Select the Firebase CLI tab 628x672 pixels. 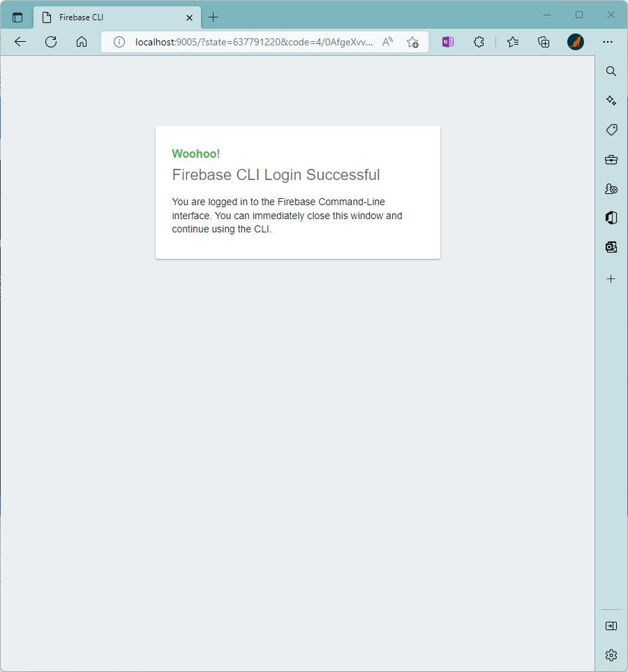point(117,17)
